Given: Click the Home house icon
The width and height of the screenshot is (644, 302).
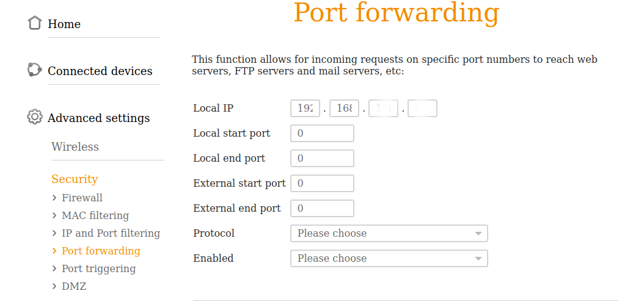Looking at the screenshot, I should 35,23.
